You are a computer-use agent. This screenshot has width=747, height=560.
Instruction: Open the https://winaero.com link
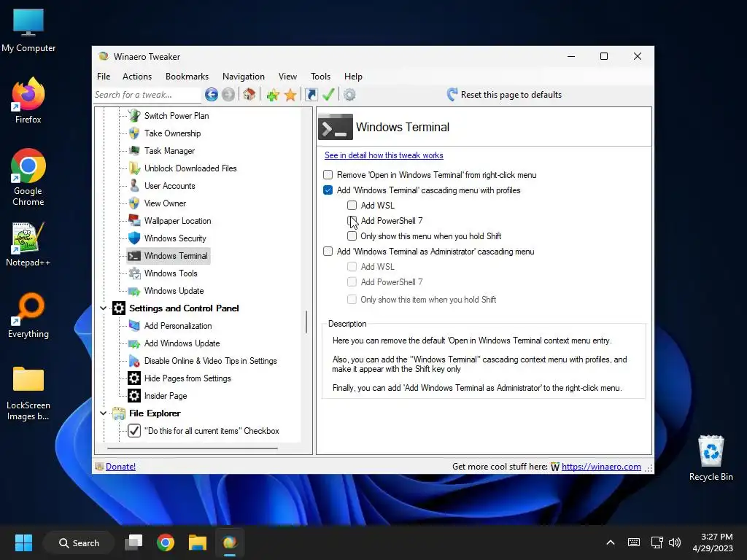coord(601,467)
